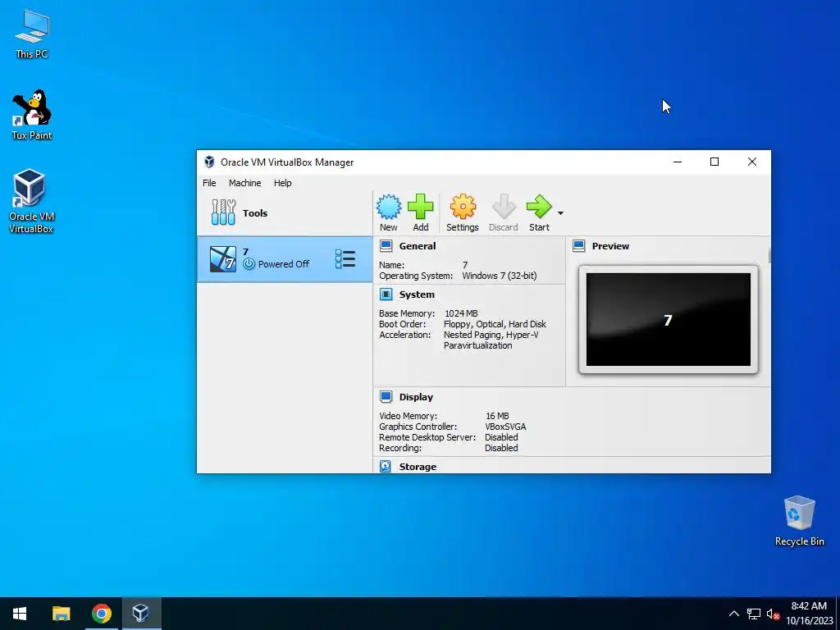
Task: Click the Windows 7 (32-bit) value
Action: [x=500, y=276]
